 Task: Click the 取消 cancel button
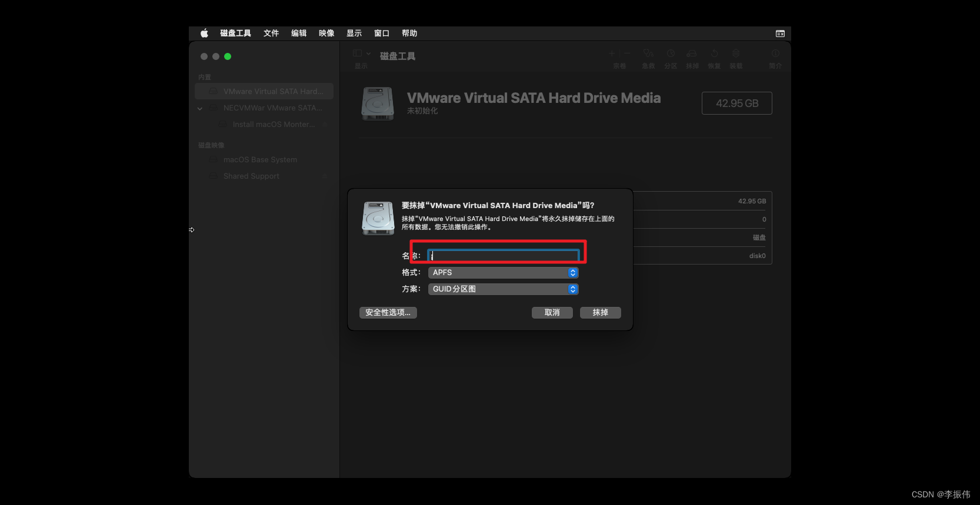(552, 313)
